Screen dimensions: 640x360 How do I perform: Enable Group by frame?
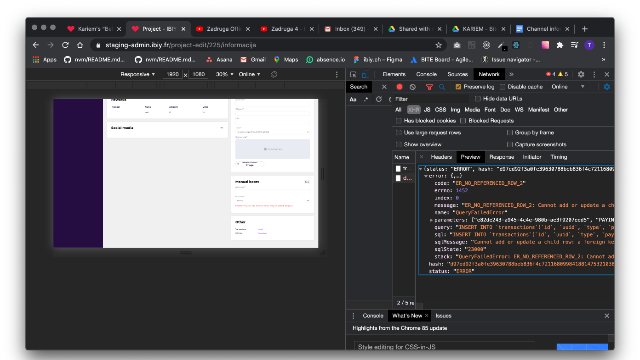[509, 133]
